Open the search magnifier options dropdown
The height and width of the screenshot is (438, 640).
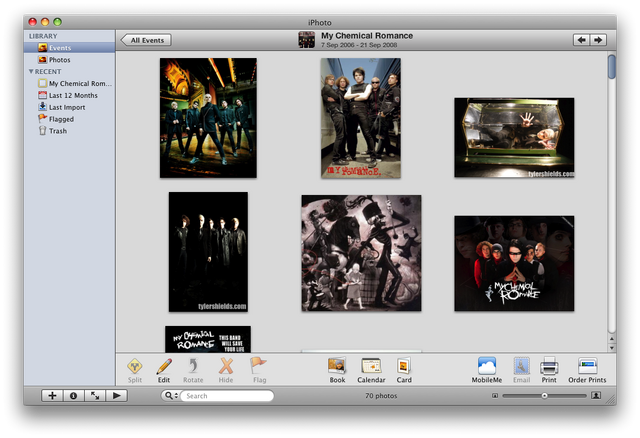coord(170,396)
